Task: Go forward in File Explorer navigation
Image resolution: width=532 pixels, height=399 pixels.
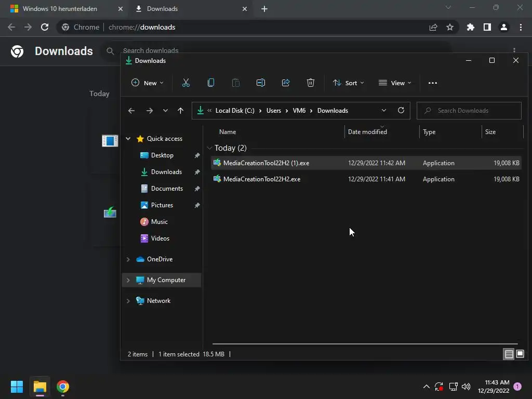Action: tap(149, 111)
